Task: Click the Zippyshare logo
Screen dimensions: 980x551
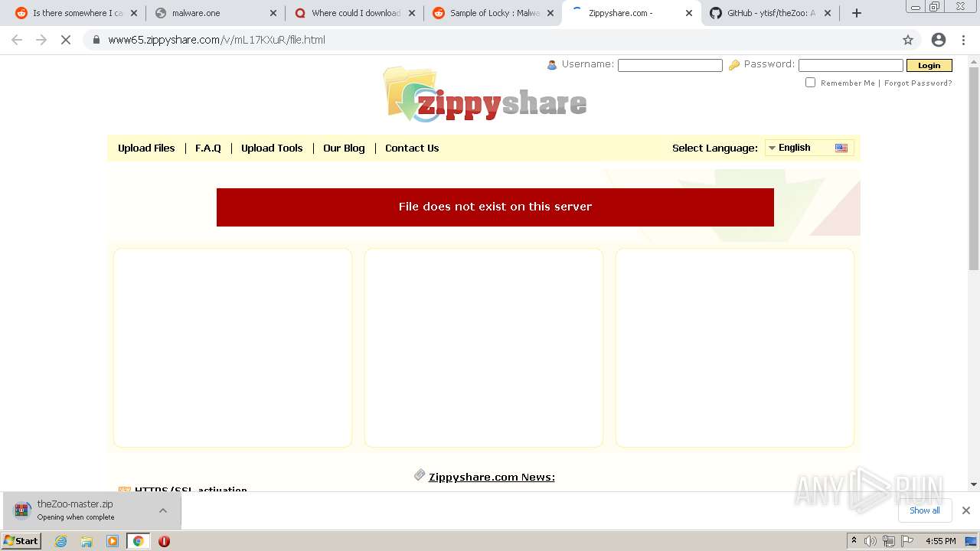Action: [485, 95]
